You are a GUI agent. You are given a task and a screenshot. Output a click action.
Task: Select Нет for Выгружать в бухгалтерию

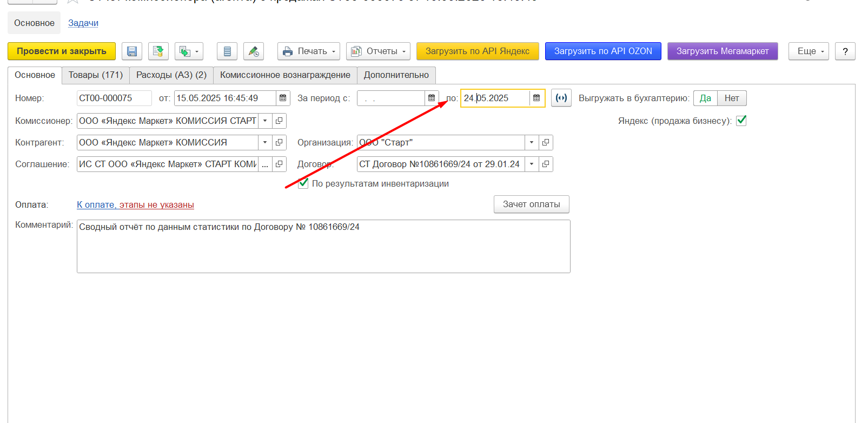[x=731, y=98]
